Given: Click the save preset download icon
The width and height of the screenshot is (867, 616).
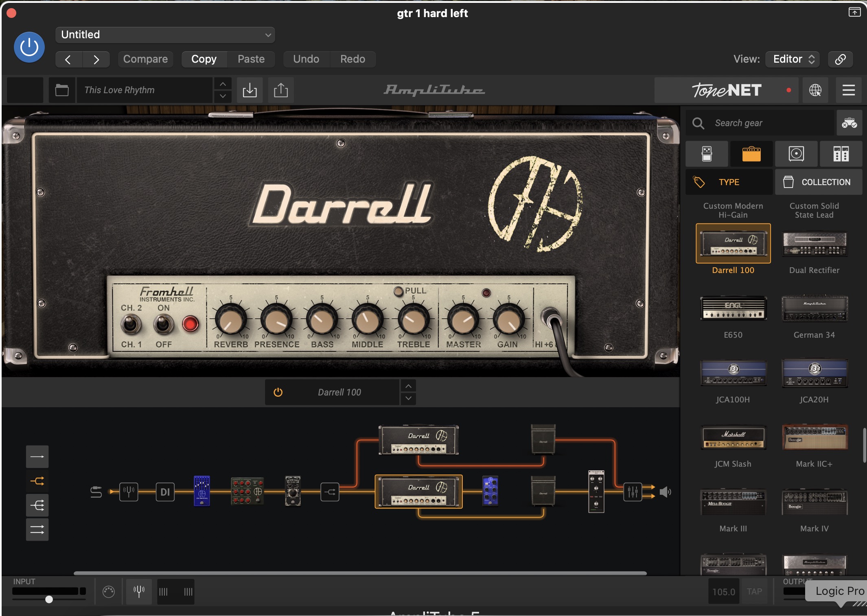Looking at the screenshot, I should [250, 90].
